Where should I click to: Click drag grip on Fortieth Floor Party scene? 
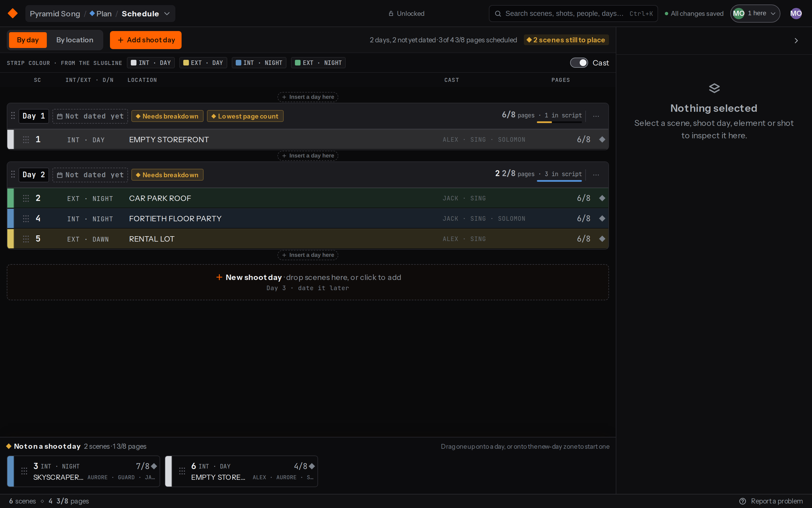click(26, 219)
